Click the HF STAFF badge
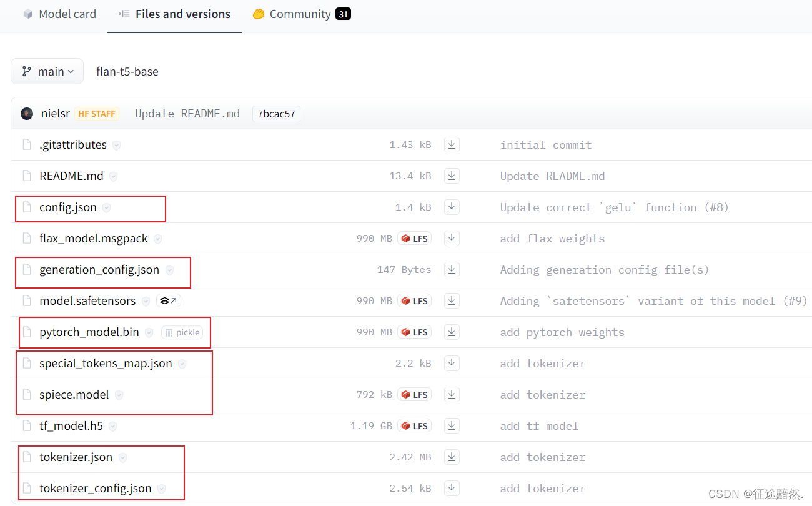Screen dimensions: 812x506 (97, 114)
